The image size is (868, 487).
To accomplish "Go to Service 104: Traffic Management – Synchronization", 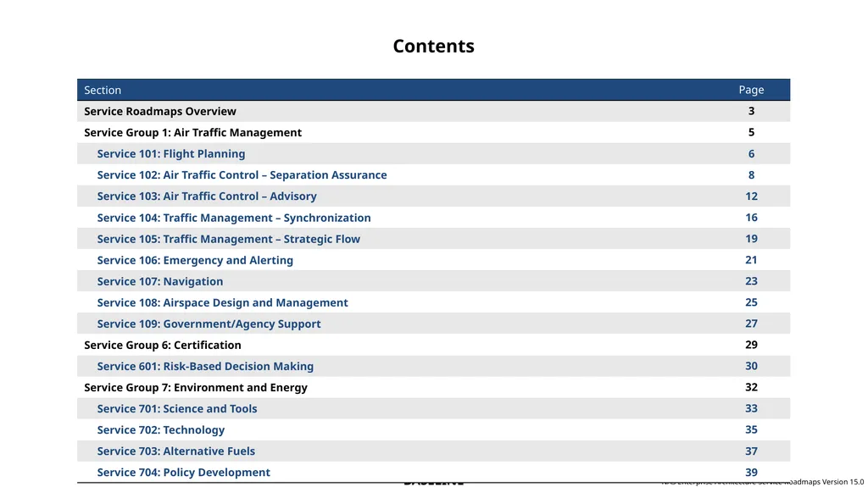I will tap(234, 218).
